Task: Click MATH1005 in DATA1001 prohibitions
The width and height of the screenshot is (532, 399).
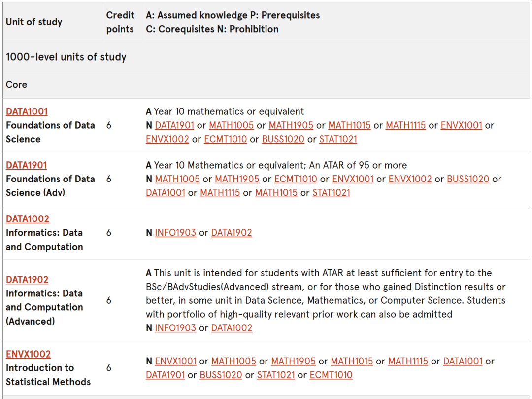Action: pyautogui.click(x=231, y=125)
